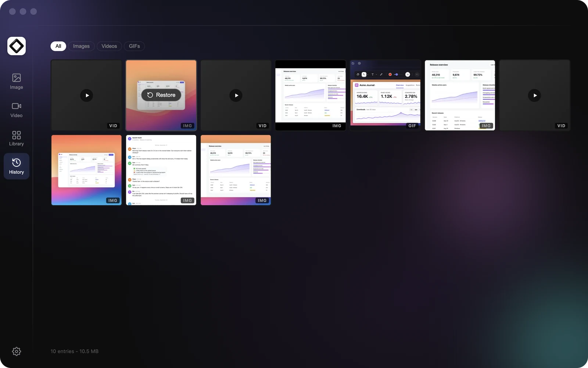The width and height of the screenshot is (588, 368).
Task: Open the Library section
Action: (17, 138)
